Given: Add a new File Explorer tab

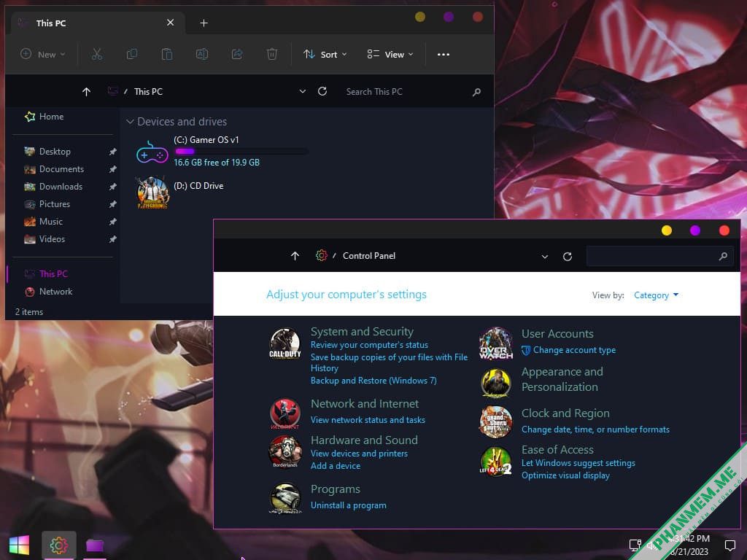Looking at the screenshot, I should point(204,23).
